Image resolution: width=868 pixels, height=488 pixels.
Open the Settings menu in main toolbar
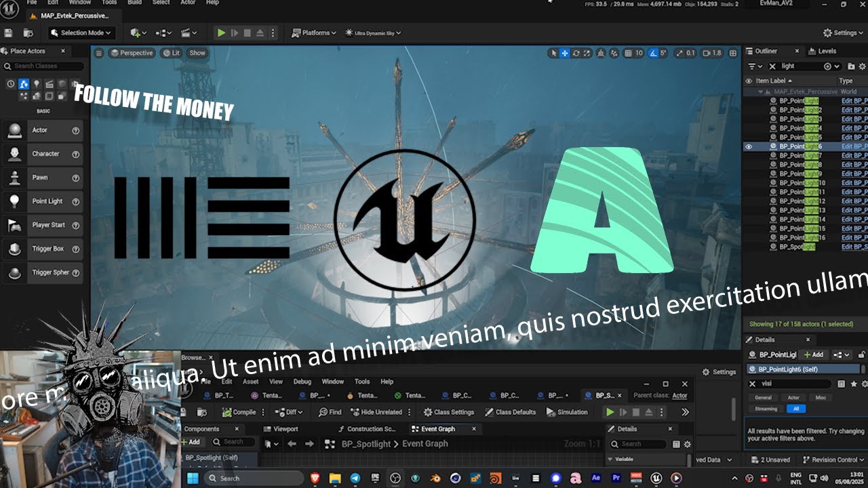click(x=844, y=33)
